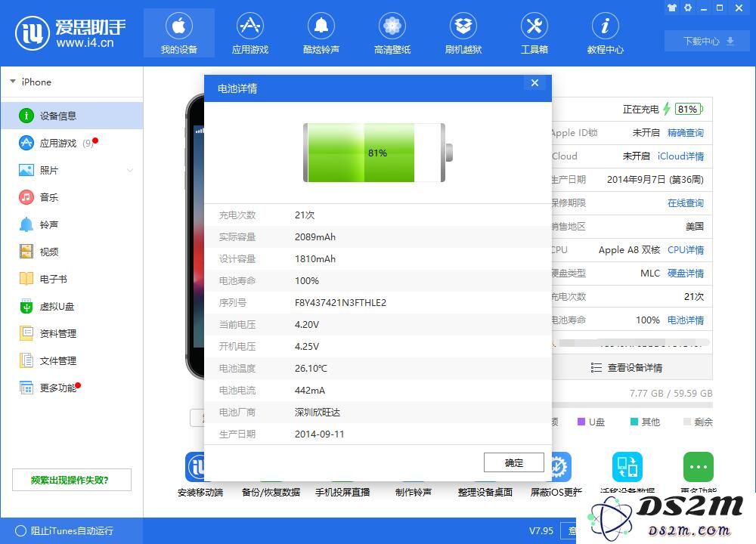Open 应用游戏 top navigation tab
This screenshot has height=544, width=756.
[249, 33]
